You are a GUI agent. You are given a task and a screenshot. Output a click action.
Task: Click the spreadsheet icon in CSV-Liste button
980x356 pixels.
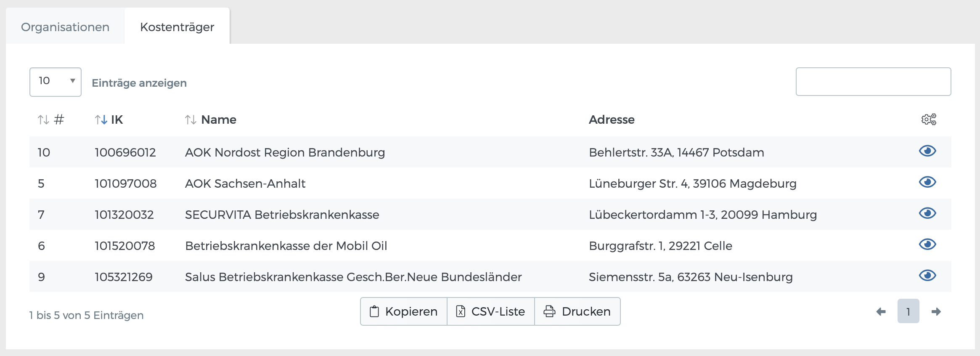(461, 311)
